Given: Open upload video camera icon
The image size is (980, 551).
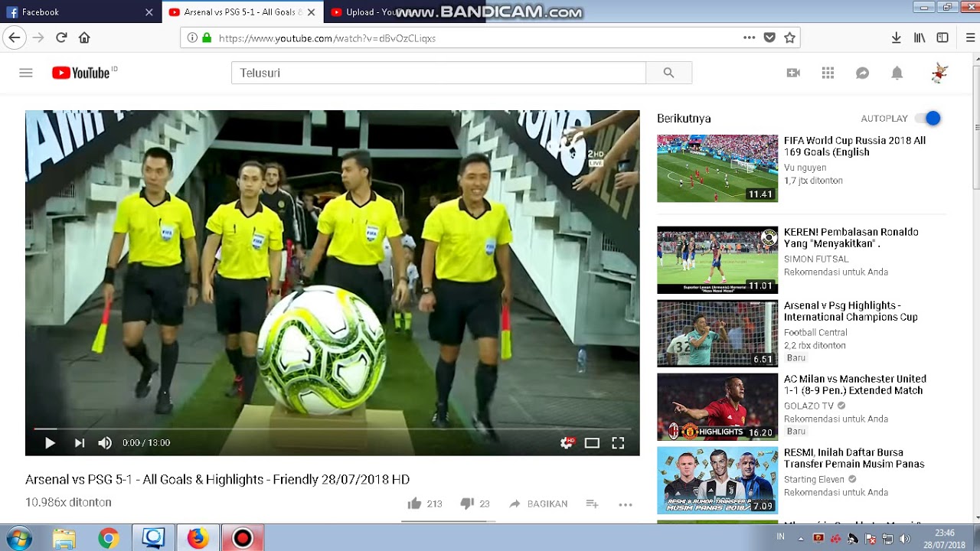Looking at the screenshot, I should pos(793,73).
